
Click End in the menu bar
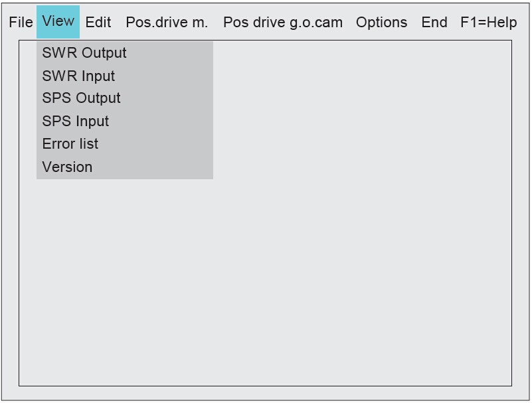[x=434, y=23]
